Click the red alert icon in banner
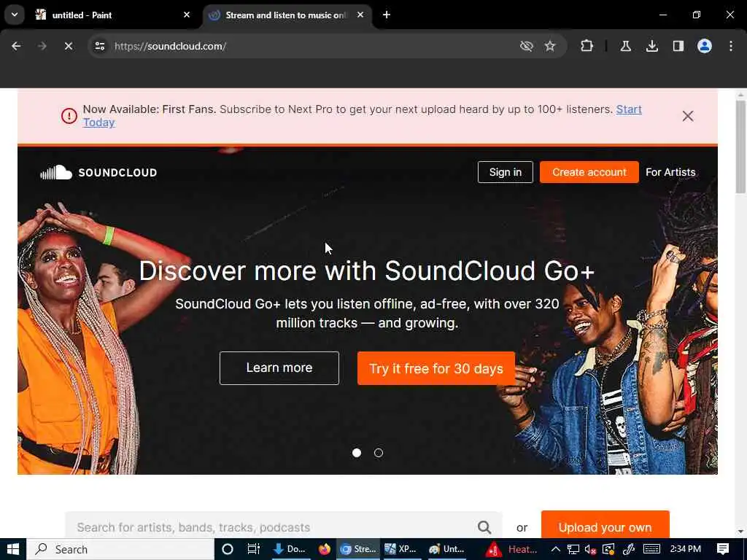This screenshot has height=560, width=747. [x=69, y=116]
